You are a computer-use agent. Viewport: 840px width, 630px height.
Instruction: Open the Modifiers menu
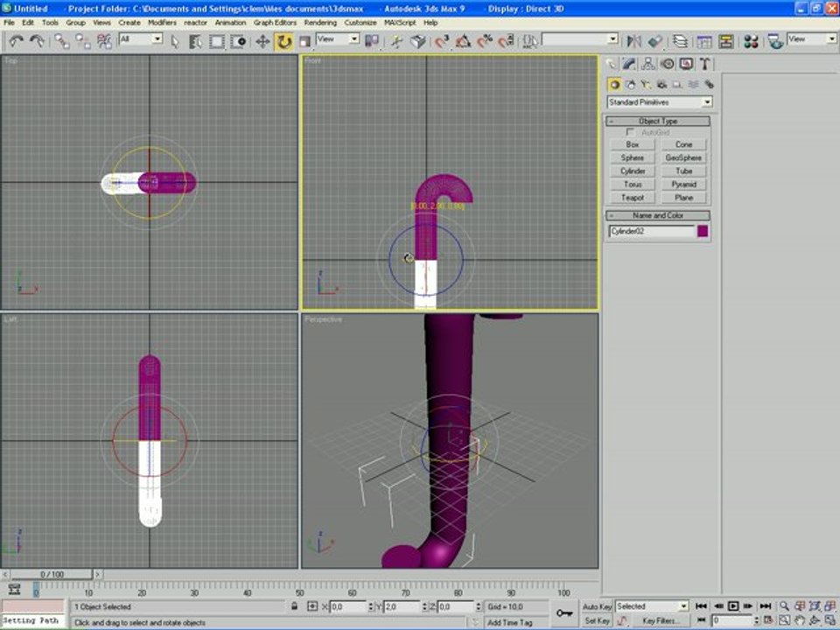(162, 23)
